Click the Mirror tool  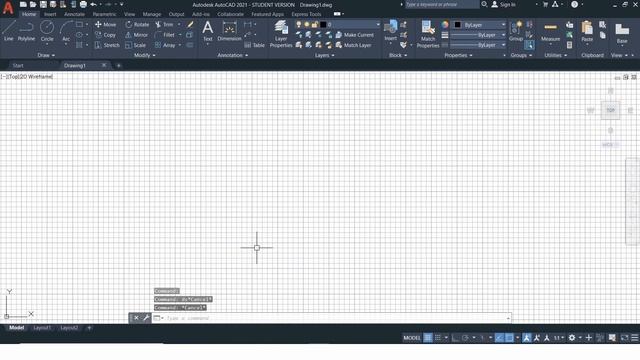pos(136,35)
